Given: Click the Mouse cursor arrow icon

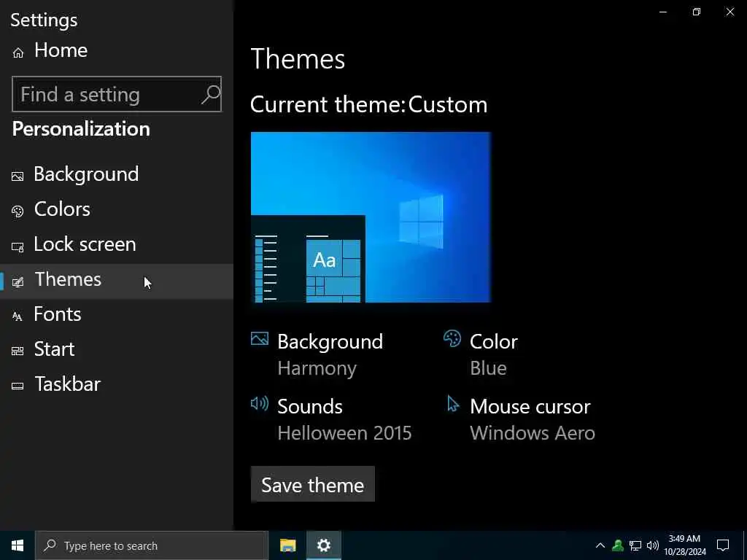Looking at the screenshot, I should pyautogui.click(x=452, y=403).
